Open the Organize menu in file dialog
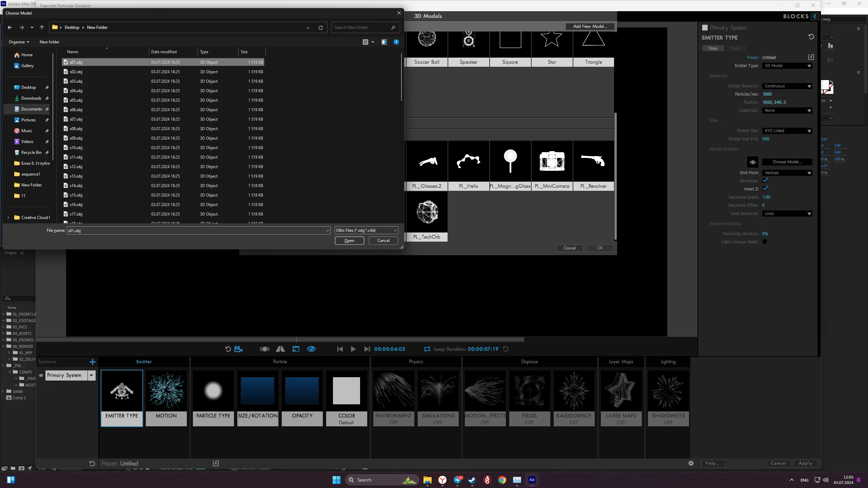This screenshot has height=488, width=868. click(x=19, y=42)
